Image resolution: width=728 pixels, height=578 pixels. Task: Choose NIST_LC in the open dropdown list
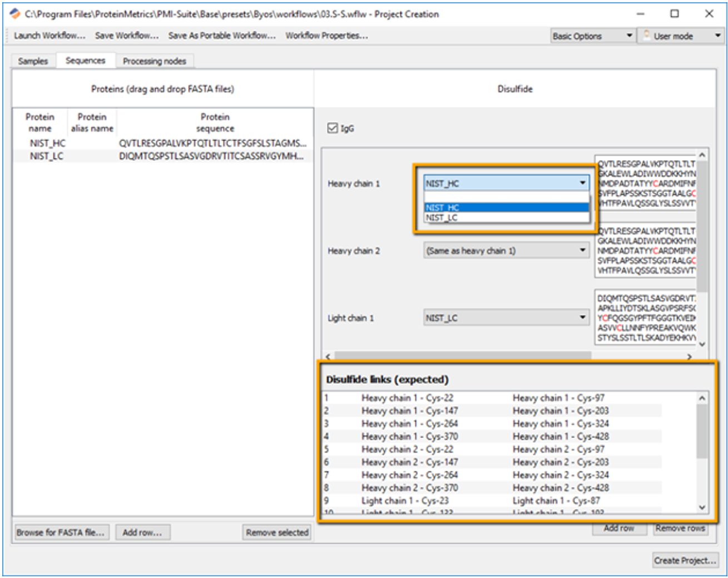tap(506, 218)
